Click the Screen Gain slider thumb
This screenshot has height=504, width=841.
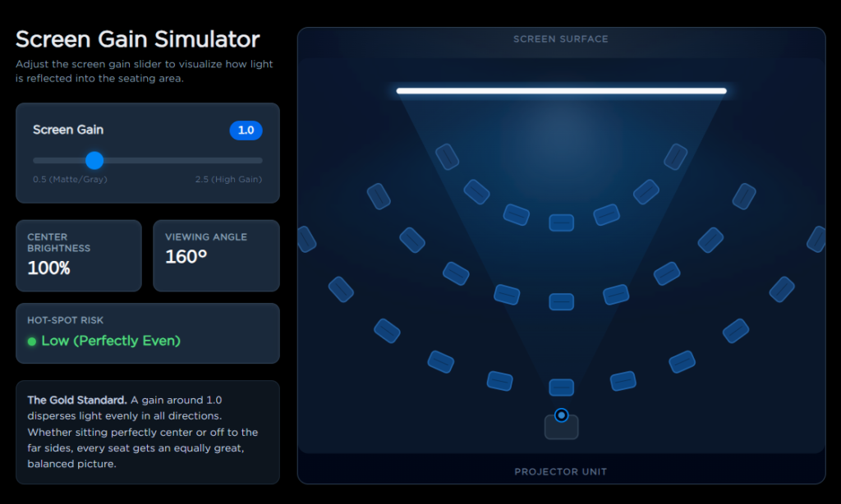click(94, 160)
